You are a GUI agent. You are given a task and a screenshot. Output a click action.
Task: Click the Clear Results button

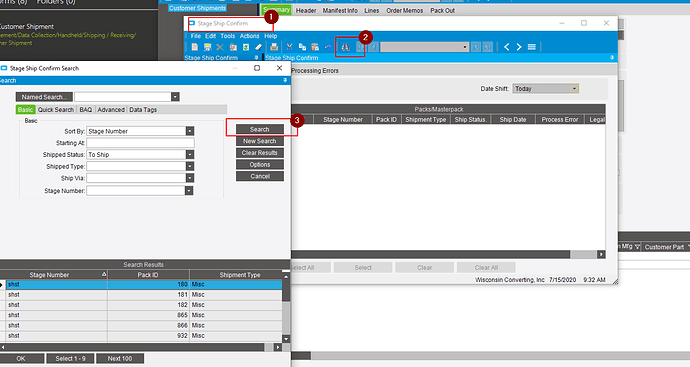(x=260, y=153)
